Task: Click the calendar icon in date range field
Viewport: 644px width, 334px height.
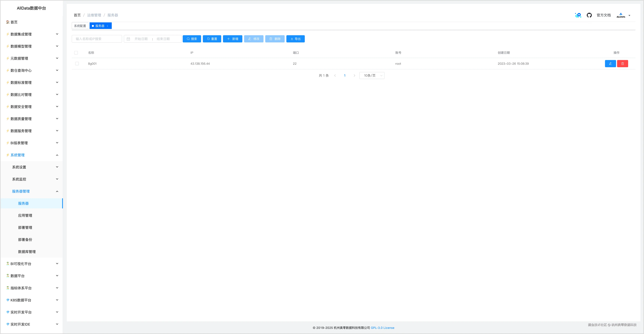Action: (128, 39)
